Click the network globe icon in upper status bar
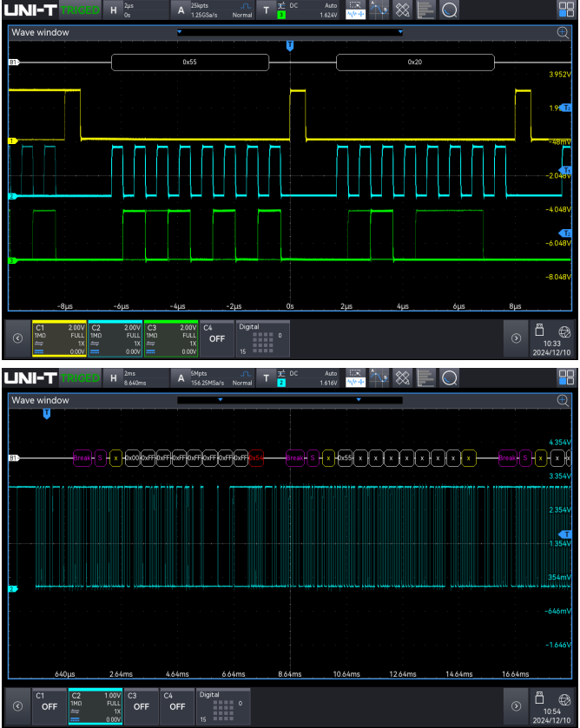Viewport: 580px width, 728px height. (564, 331)
